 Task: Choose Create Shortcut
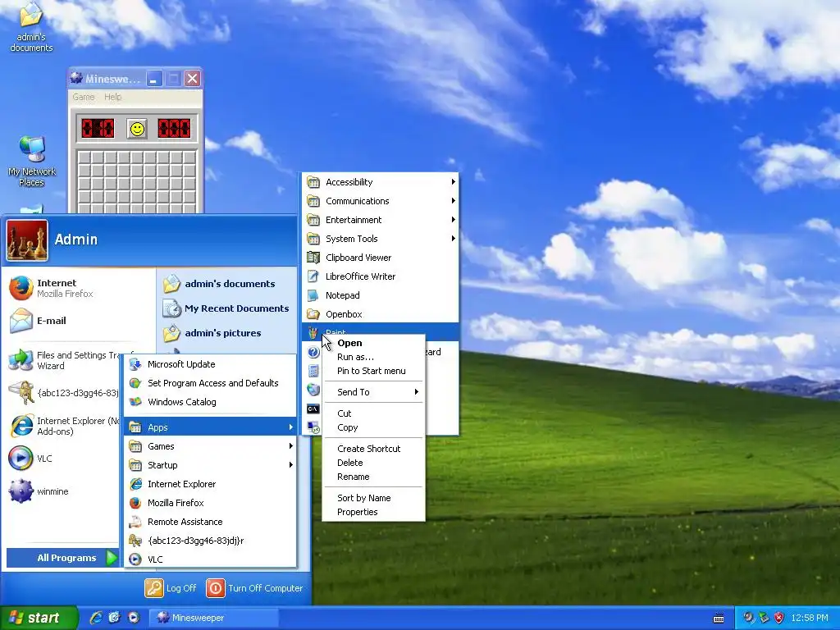point(373,449)
